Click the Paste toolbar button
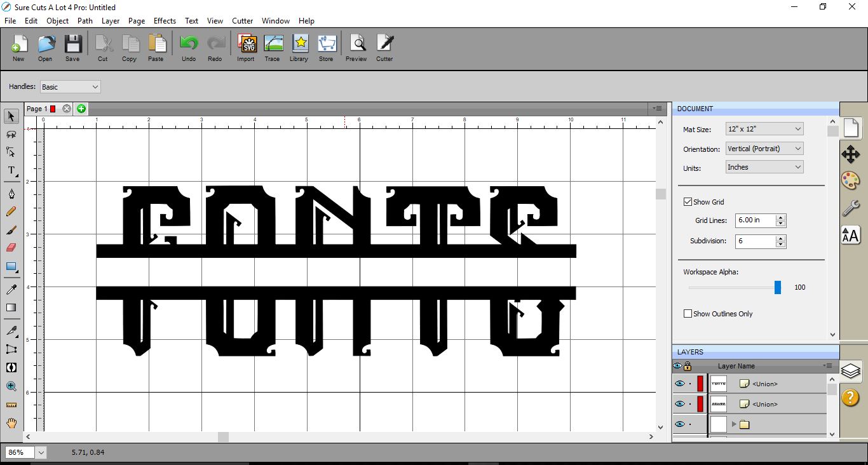868x465 pixels. click(x=156, y=48)
